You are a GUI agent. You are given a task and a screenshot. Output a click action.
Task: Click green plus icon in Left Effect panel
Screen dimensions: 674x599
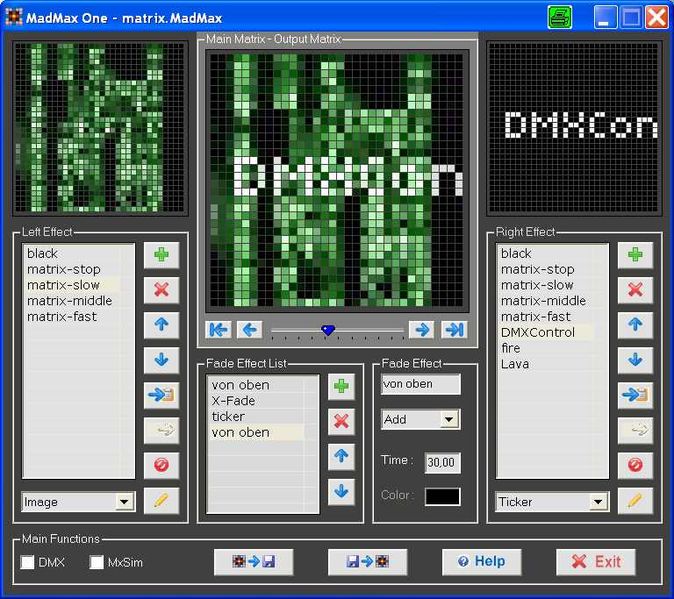161,255
